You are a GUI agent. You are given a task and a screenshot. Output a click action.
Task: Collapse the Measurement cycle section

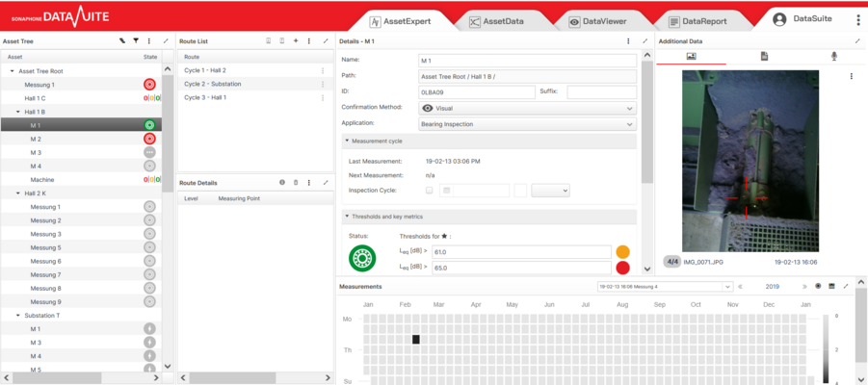click(347, 141)
